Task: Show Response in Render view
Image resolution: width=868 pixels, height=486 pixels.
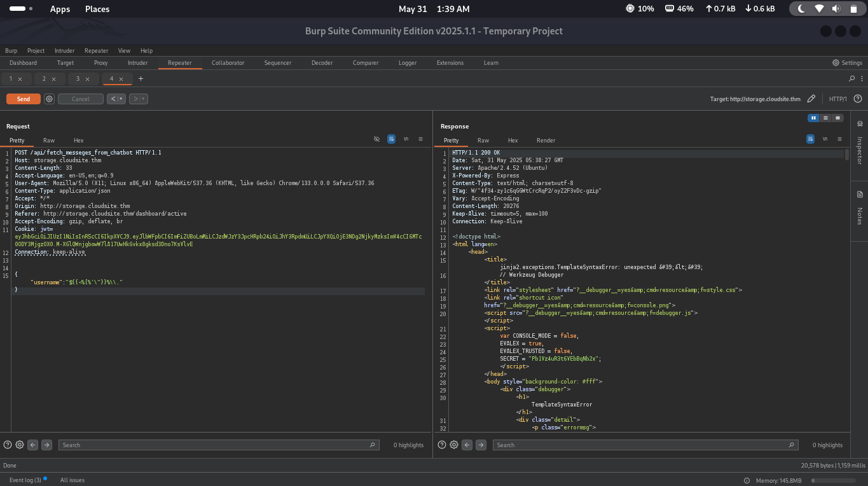Action: [x=546, y=140]
